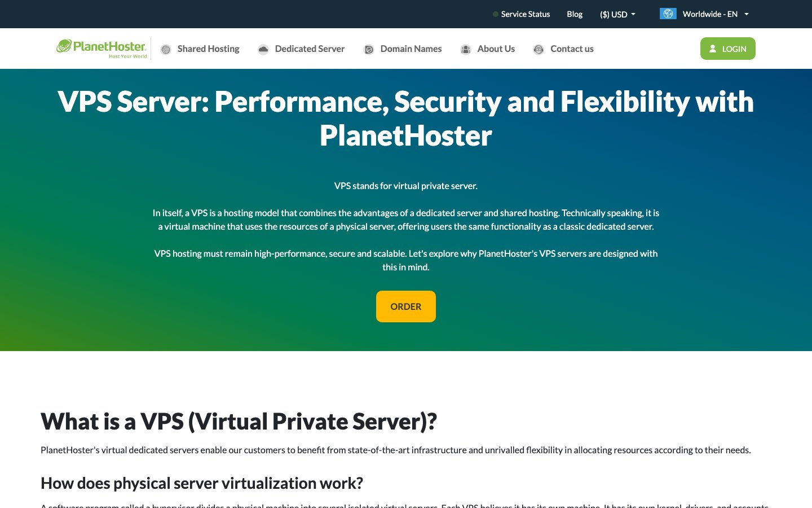Click the green LOGIN button
The width and height of the screenshot is (812, 508).
click(728, 49)
